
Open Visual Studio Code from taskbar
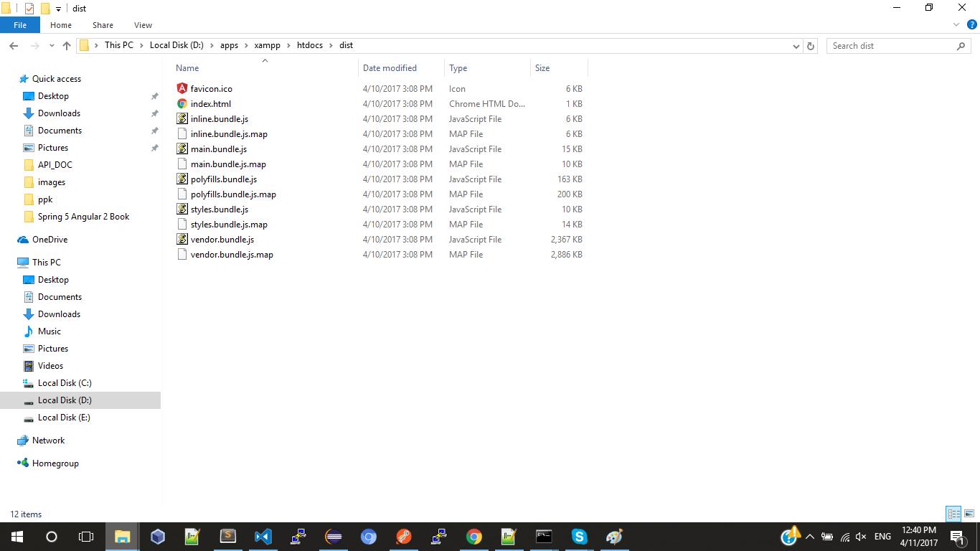tap(263, 537)
